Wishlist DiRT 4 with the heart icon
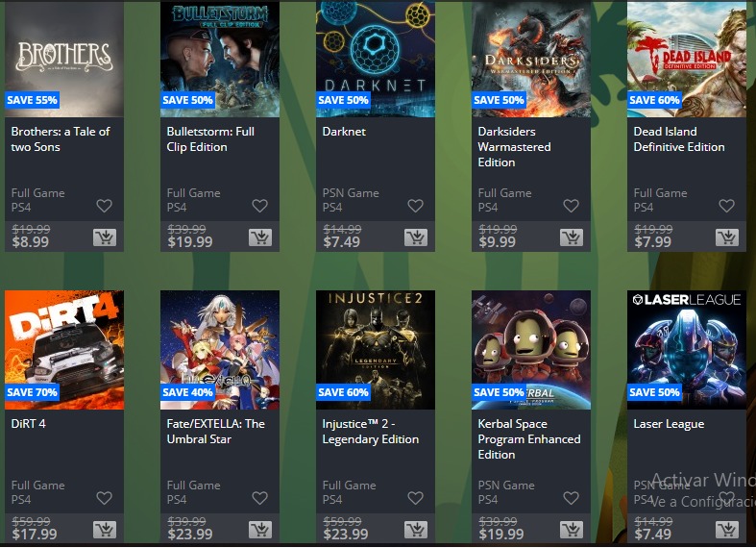This screenshot has height=548, width=756. pos(104,498)
